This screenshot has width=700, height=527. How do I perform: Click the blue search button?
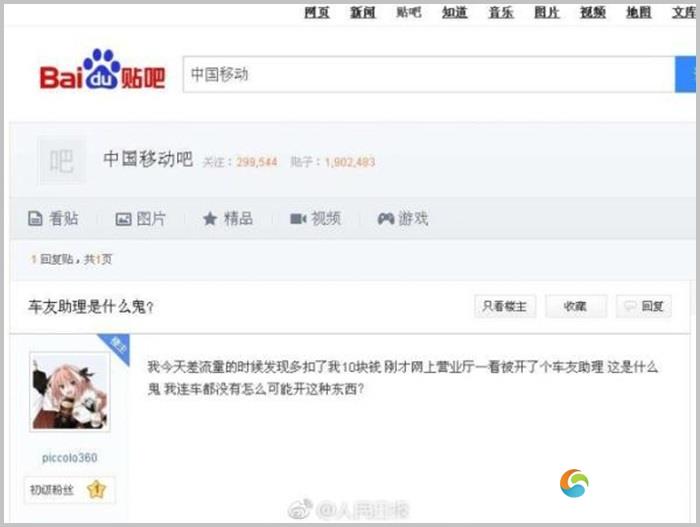pyautogui.click(x=685, y=74)
